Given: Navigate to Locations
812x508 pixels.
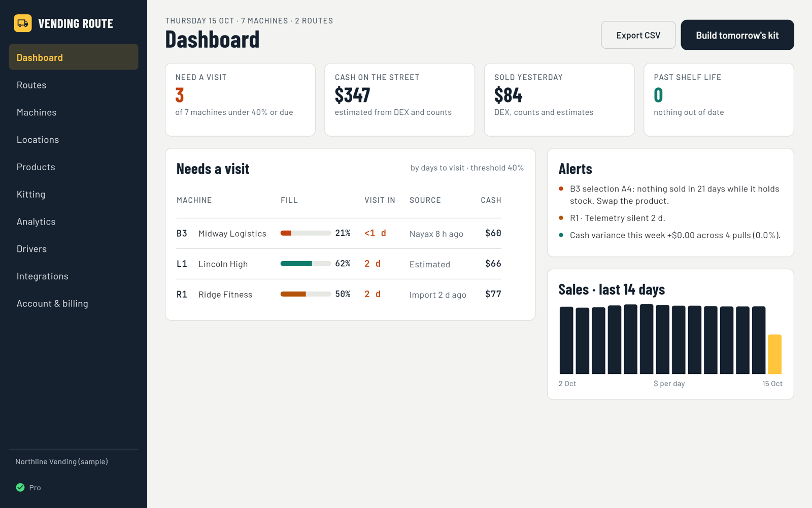Looking at the screenshot, I should pyautogui.click(x=74, y=140).
